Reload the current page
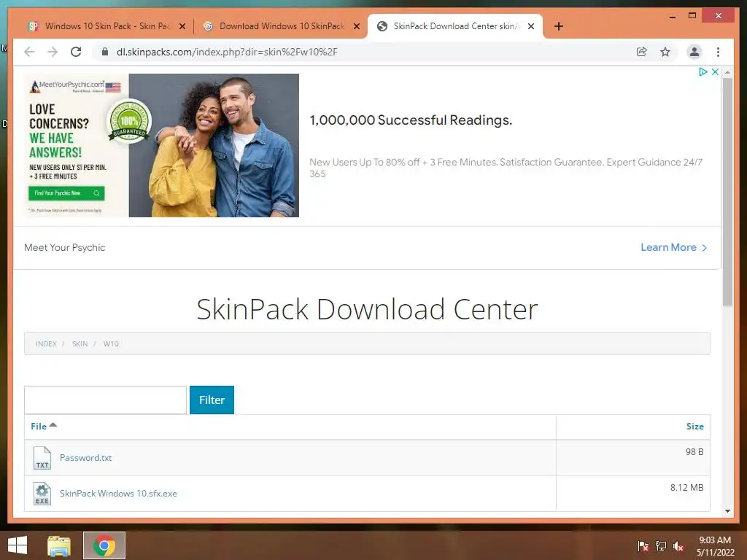Screen dimensions: 747x560 [x=76, y=52]
